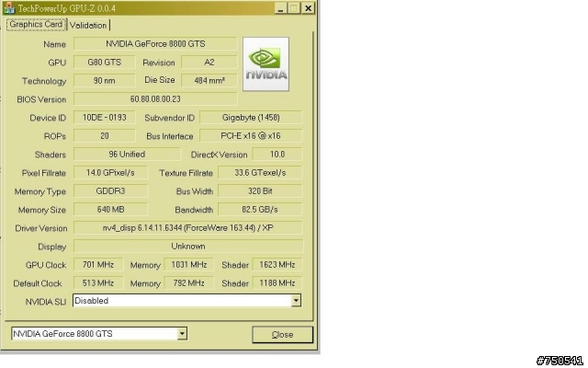This screenshot has width=588, height=368.
Task: Click the Die Size value 484 mm²
Action: 209,81
